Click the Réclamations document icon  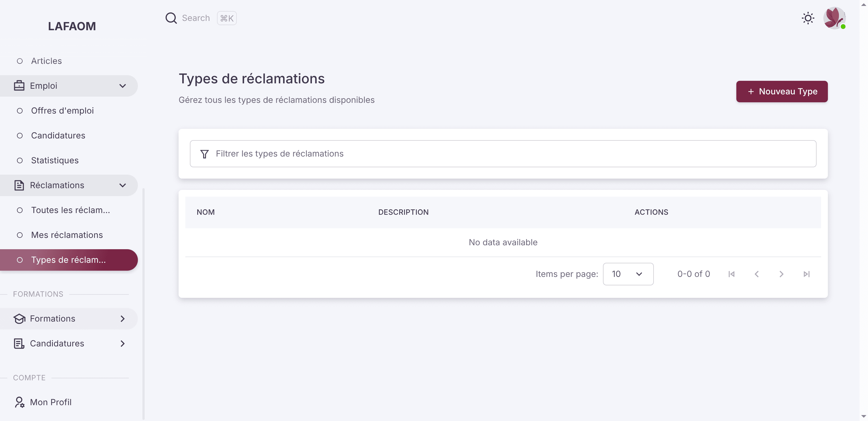19,185
